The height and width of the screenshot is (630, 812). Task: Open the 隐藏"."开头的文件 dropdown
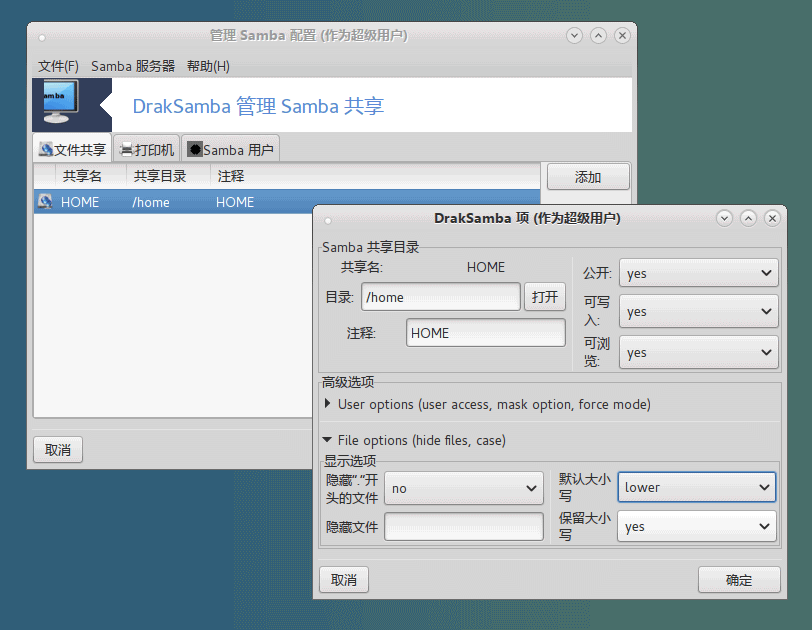point(463,488)
